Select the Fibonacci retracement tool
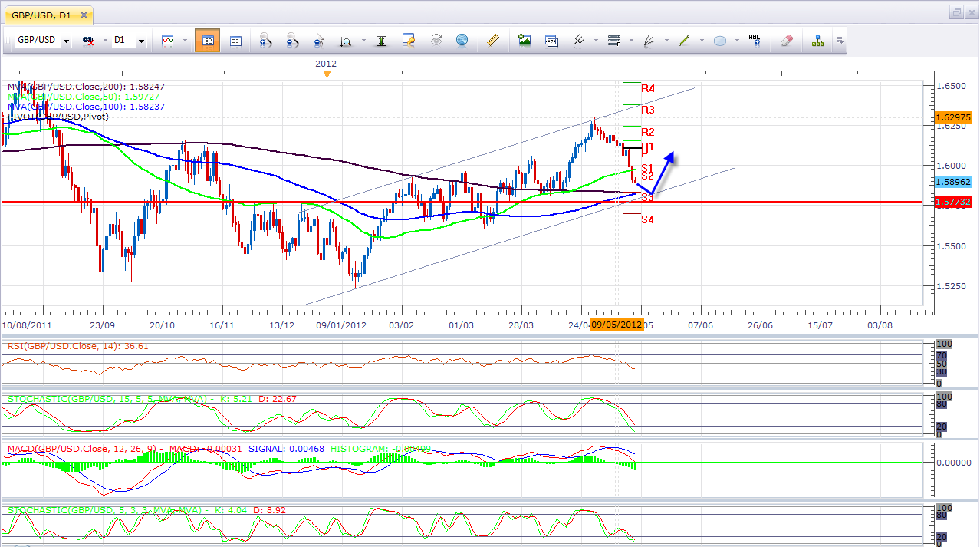The width and height of the screenshot is (980, 547). click(x=613, y=41)
